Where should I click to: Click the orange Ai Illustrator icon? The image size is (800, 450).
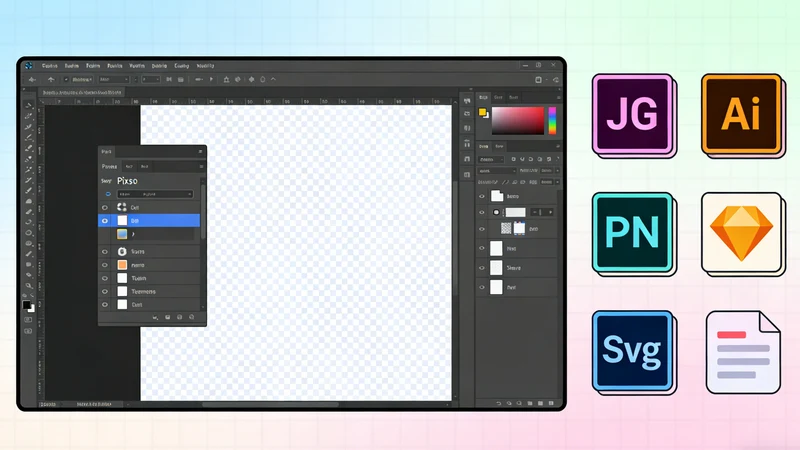[x=742, y=114]
